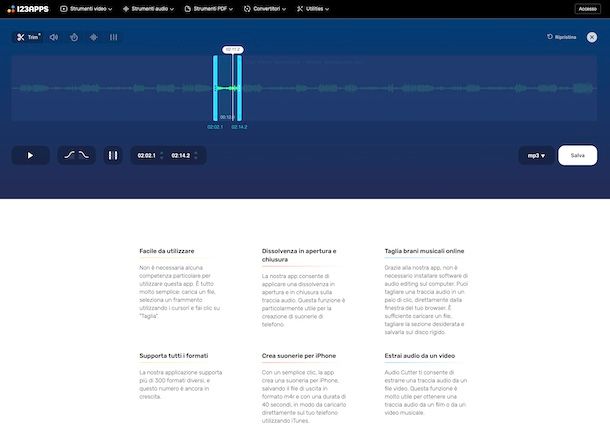Click 'Taglia brani musicali online' heading
Viewport: 610px width, 430px height.
(x=424, y=251)
